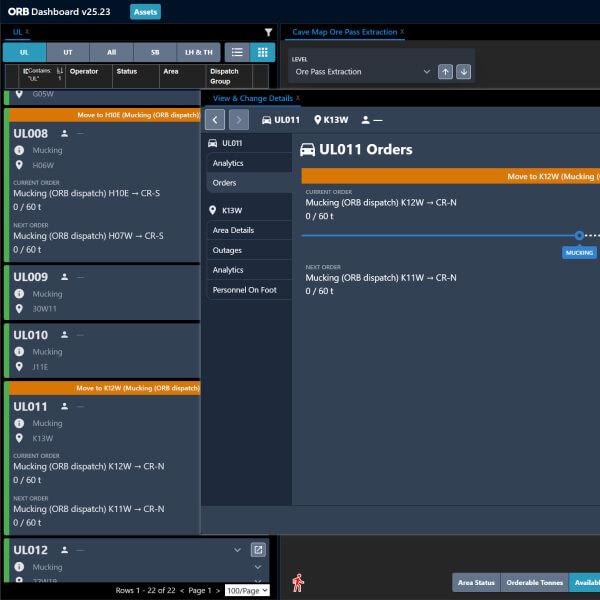Open K13W Analytics in sidebar
This screenshot has height=600, width=600.
click(x=249, y=270)
